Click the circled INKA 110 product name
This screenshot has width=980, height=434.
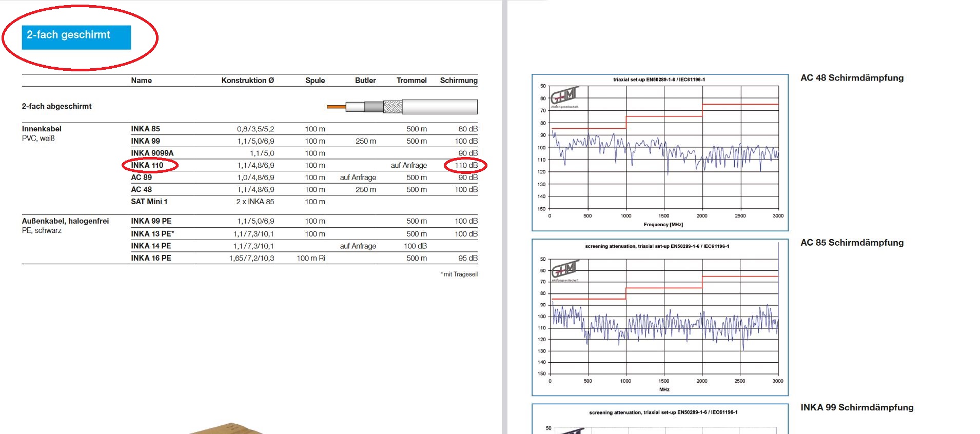(147, 165)
